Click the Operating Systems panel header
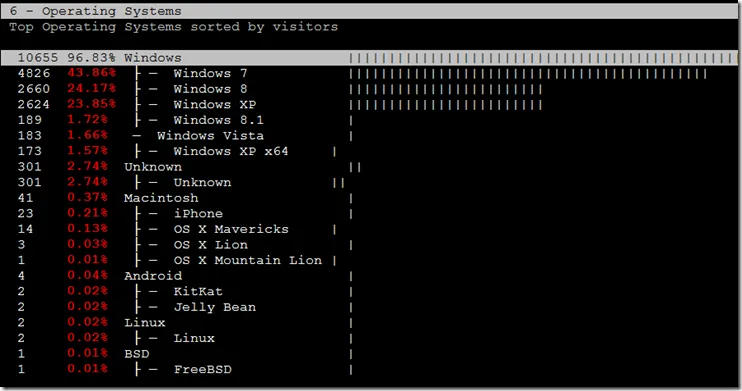Screen dimensions: 742x391 point(369,11)
